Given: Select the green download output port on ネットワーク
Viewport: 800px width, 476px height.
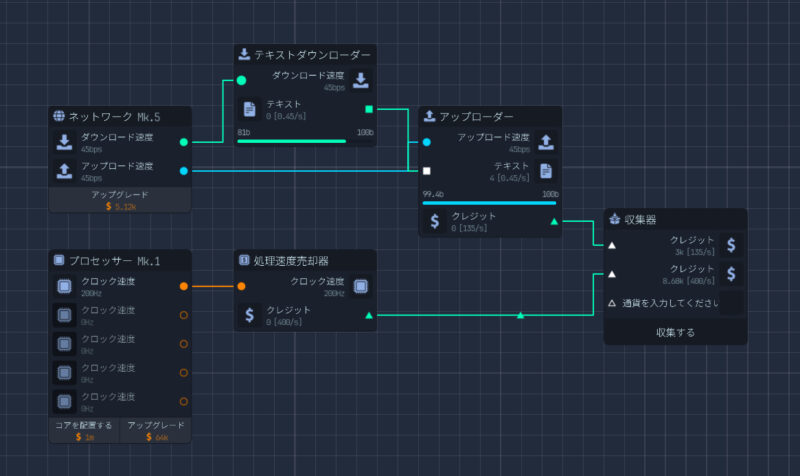Looking at the screenshot, I should pyautogui.click(x=183, y=142).
